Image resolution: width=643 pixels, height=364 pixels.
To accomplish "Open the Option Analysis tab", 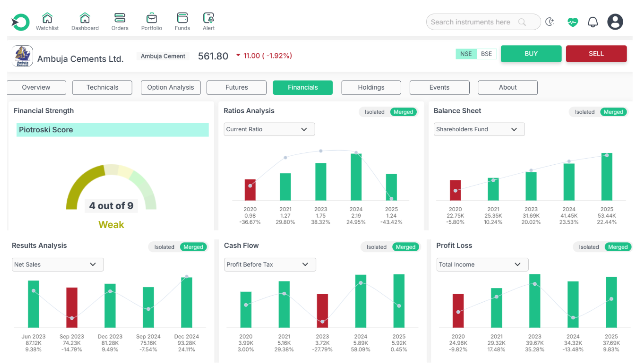I will click(x=170, y=87).
